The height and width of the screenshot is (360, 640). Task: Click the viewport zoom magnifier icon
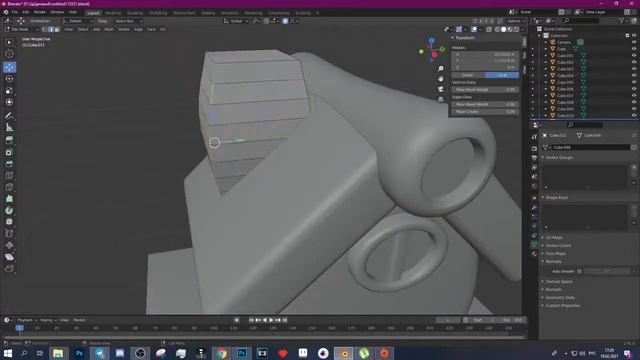441,69
